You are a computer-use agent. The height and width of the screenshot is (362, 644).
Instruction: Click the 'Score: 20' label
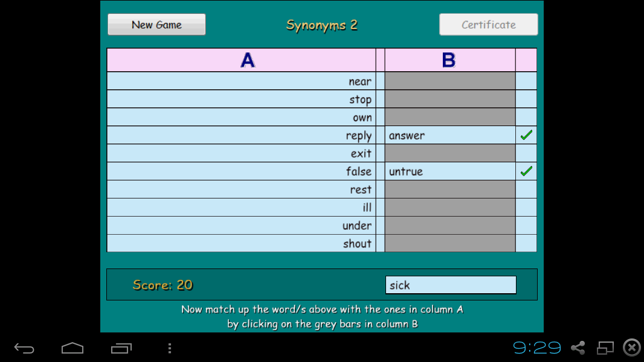163,285
